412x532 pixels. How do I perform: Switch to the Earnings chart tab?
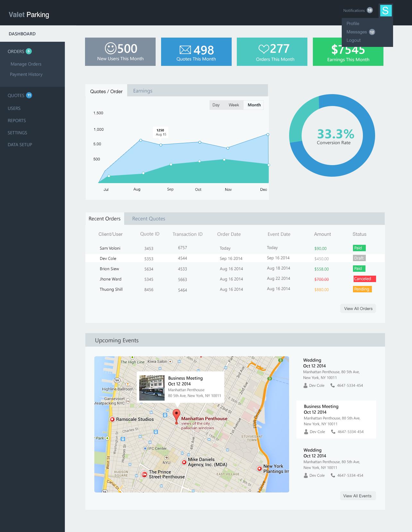143,91
